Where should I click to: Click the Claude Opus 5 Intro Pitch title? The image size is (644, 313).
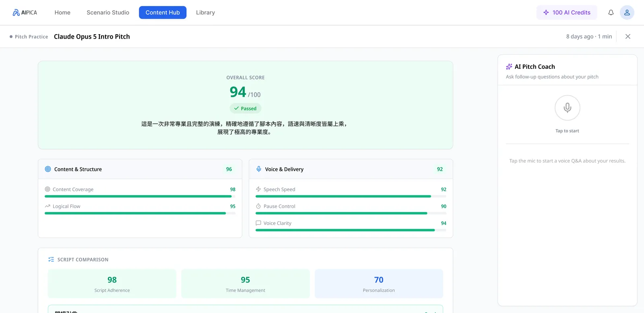pyautogui.click(x=92, y=37)
